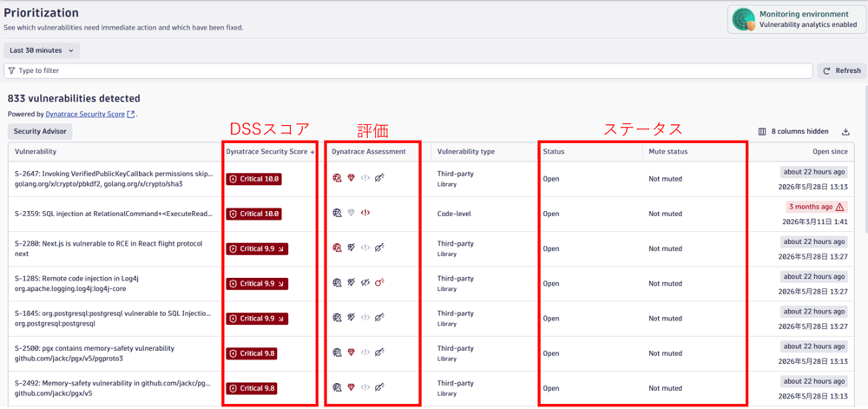Focus the Type to filter input field
Viewport: 868px width, 409px height.
click(x=409, y=71)
